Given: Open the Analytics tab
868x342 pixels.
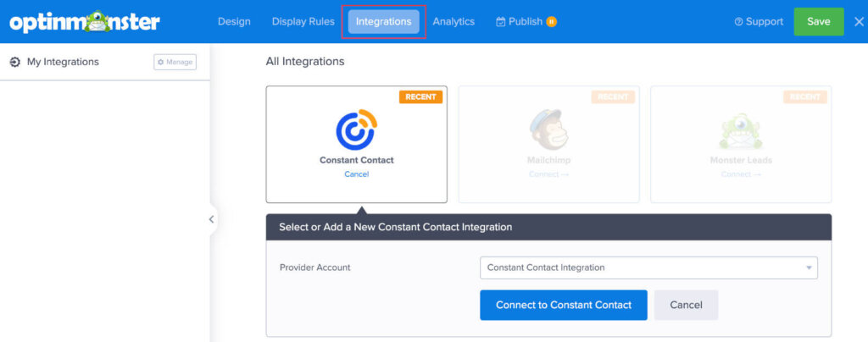Looking at the screenshot, I should [454, 21].
